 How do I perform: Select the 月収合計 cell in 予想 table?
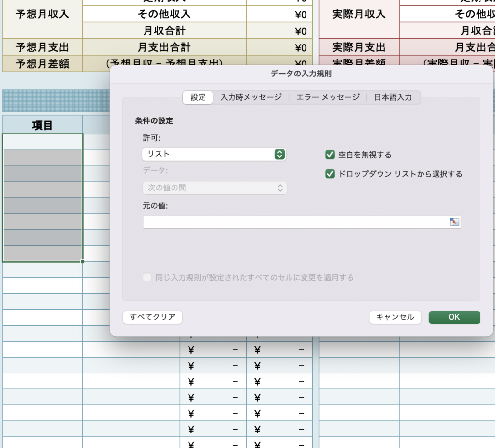click(x=164, y=30)
